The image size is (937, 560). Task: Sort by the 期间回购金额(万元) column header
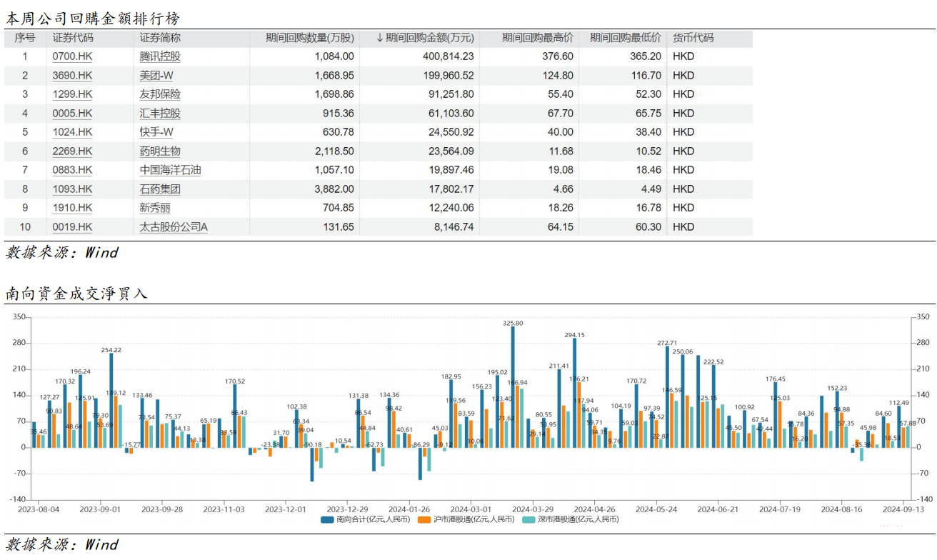(x=424, y=38)
